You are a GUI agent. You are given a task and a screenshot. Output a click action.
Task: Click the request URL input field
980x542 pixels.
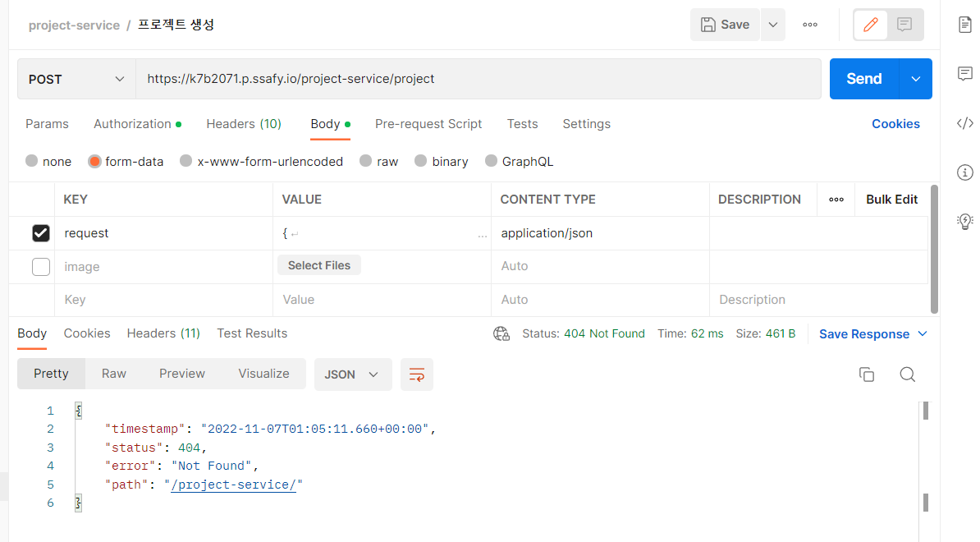[x=479, y=79]
